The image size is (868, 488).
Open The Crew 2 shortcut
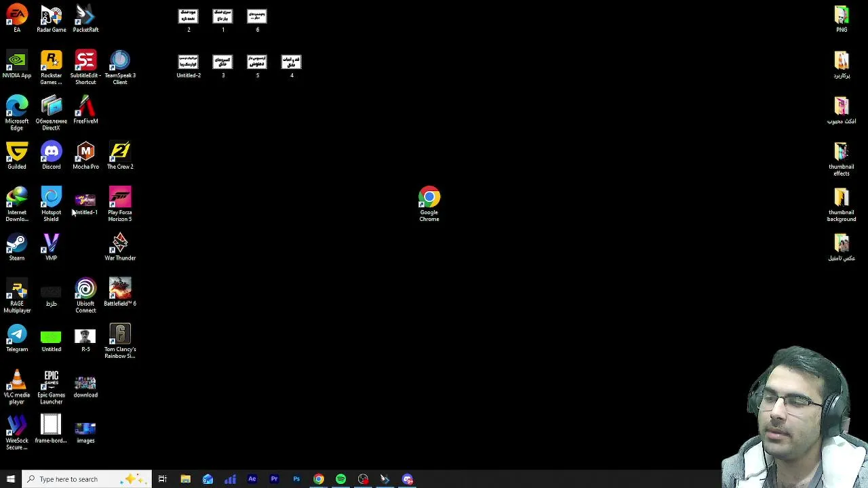pos(120,155)
